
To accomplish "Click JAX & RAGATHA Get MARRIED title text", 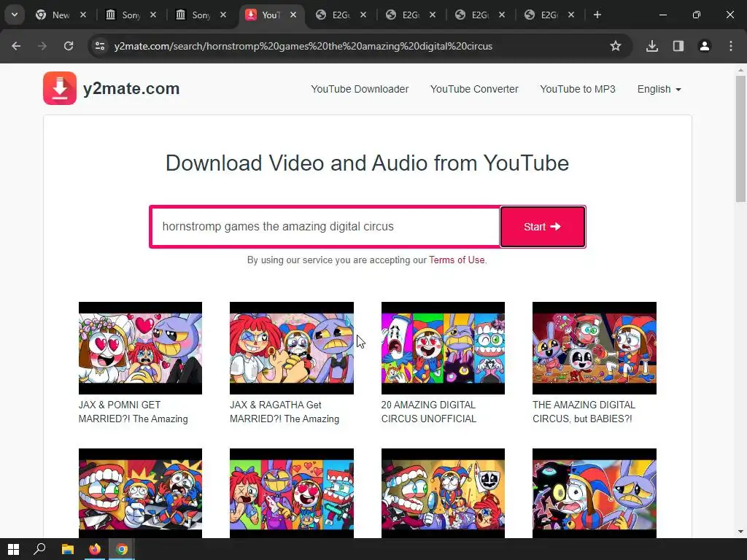I will (285, 412).
